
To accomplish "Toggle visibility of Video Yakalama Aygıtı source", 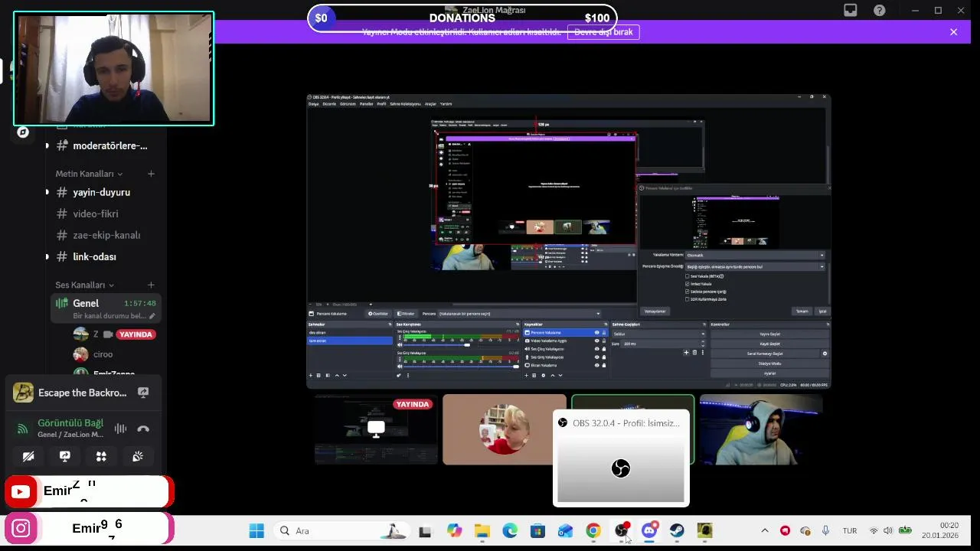I will (597, 341).
